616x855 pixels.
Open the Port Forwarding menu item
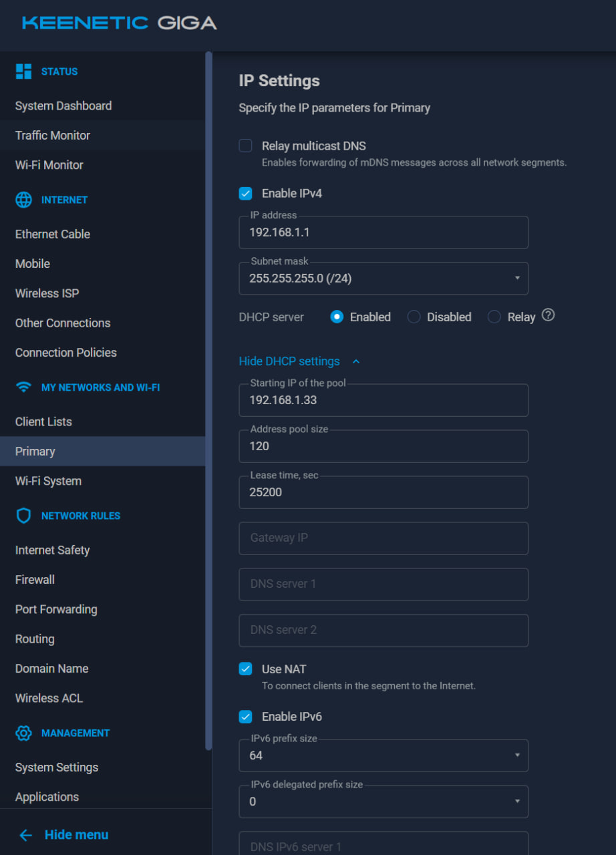point(56,609)
